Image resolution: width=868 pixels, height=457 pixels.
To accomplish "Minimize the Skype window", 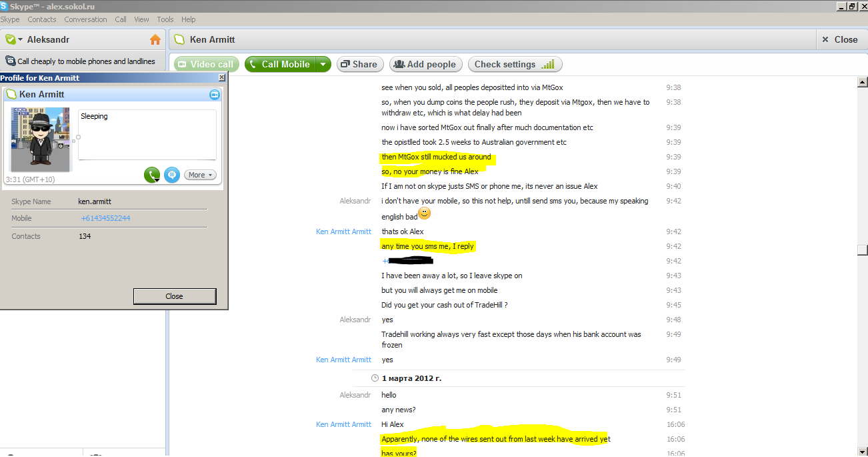I will 841,6.
